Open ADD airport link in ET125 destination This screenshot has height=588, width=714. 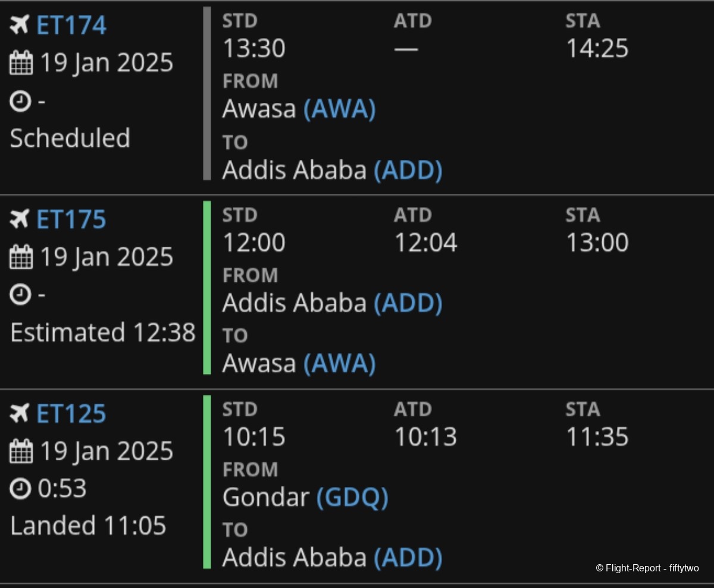(408, 558)
